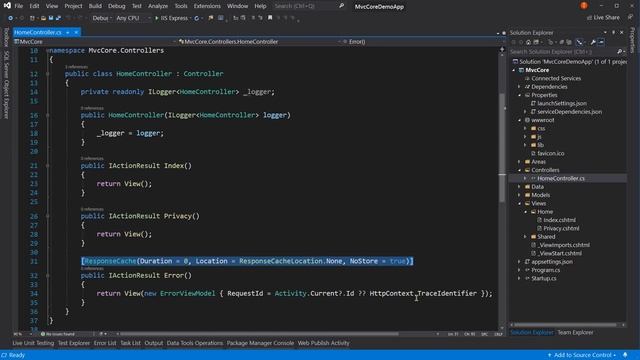Select favicon.ico in Solution Explorer
Image resolution: width=640 pixels, height=360 pixels.
click(551, 153)
